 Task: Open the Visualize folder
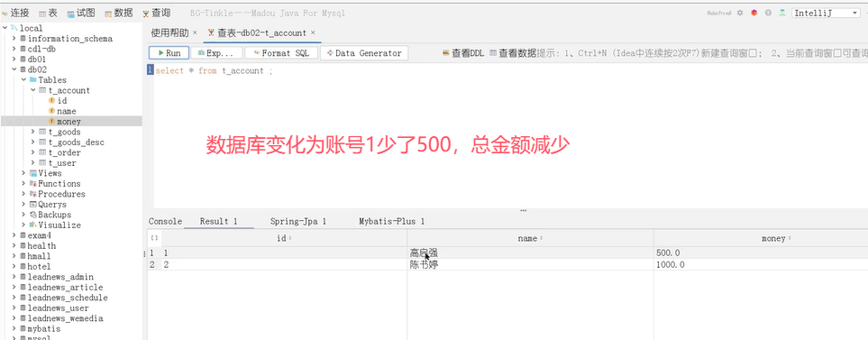click(x=59, y=225)
